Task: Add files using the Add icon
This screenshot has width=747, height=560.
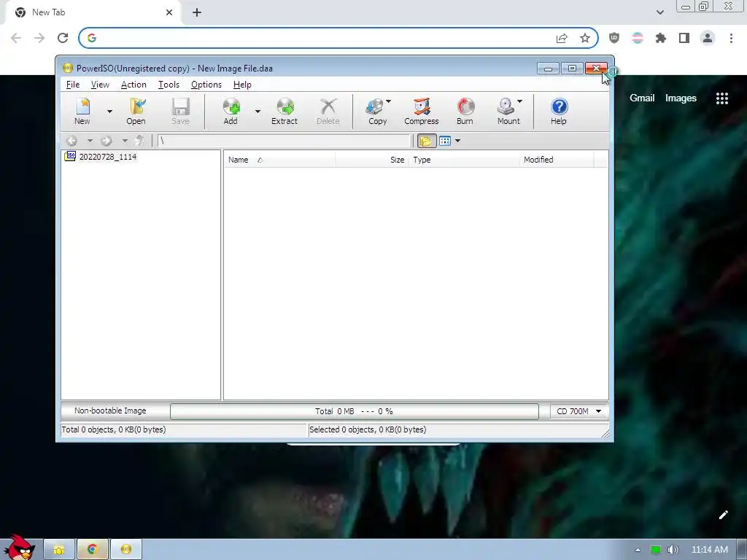Action: tap(231, 112)
